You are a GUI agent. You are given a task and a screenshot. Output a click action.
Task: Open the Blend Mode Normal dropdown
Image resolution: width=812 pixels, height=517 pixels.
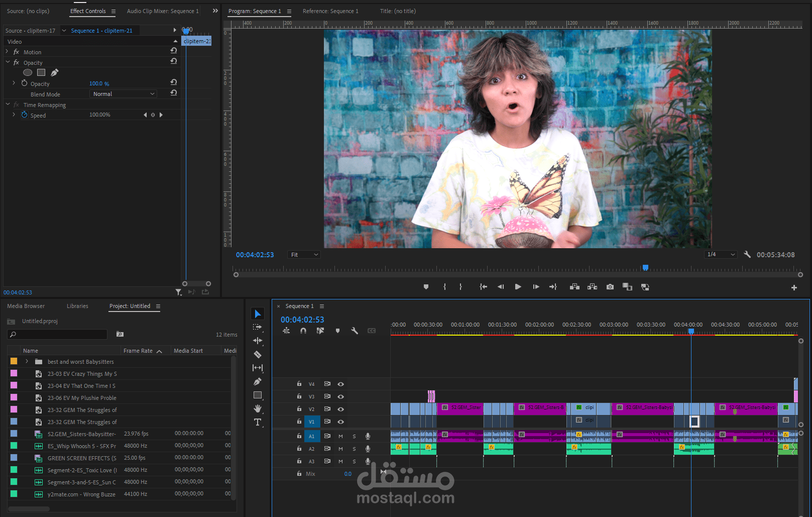click(x=124, y=94)
